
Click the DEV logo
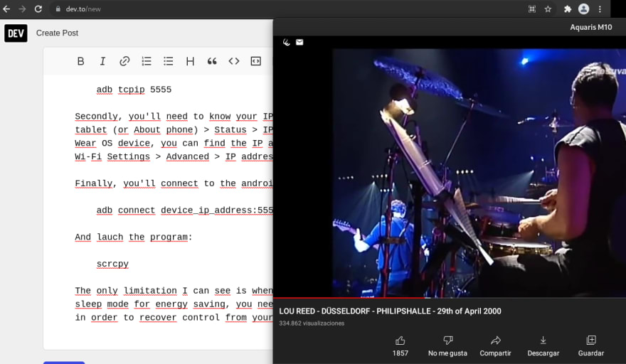pyautogui.click(x=16, y=33)
